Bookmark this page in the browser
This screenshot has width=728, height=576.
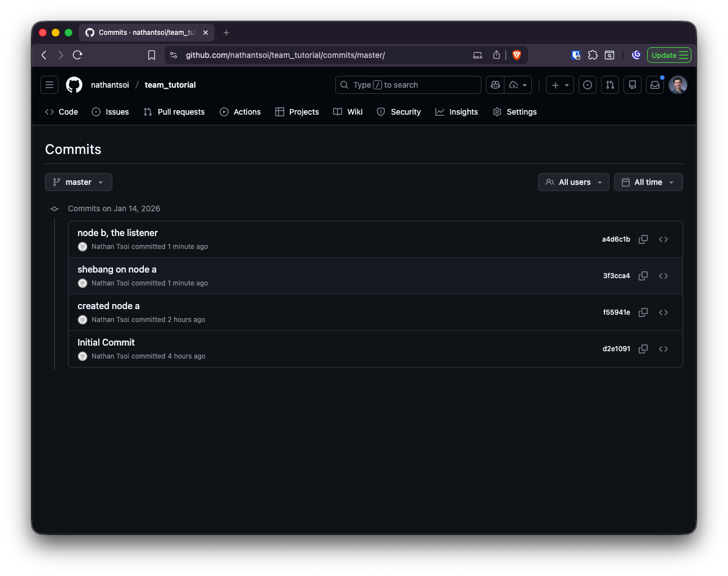coord(152,55)
